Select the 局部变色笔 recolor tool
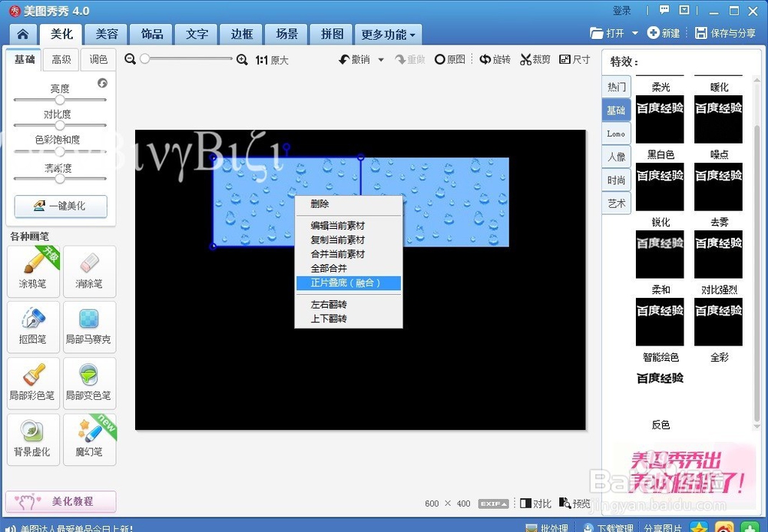This screenshot has height=532, width=768. [89, 383]
